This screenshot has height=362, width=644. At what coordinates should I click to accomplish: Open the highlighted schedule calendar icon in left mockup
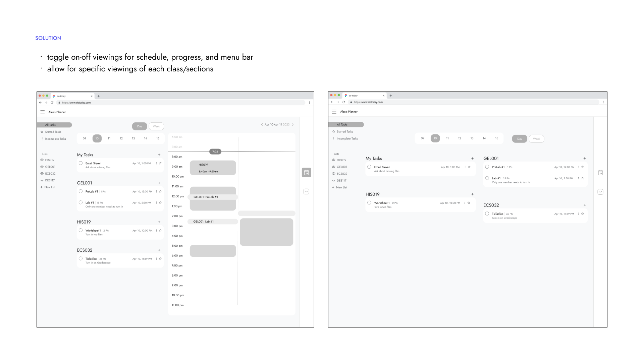pyautogui.click(x=306, y=173)
